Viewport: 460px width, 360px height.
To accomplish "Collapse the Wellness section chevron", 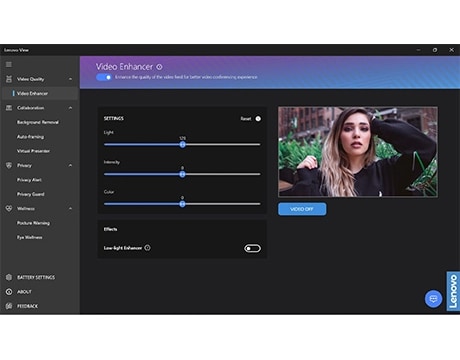I will pyautogui.click(x=70, y=208).
